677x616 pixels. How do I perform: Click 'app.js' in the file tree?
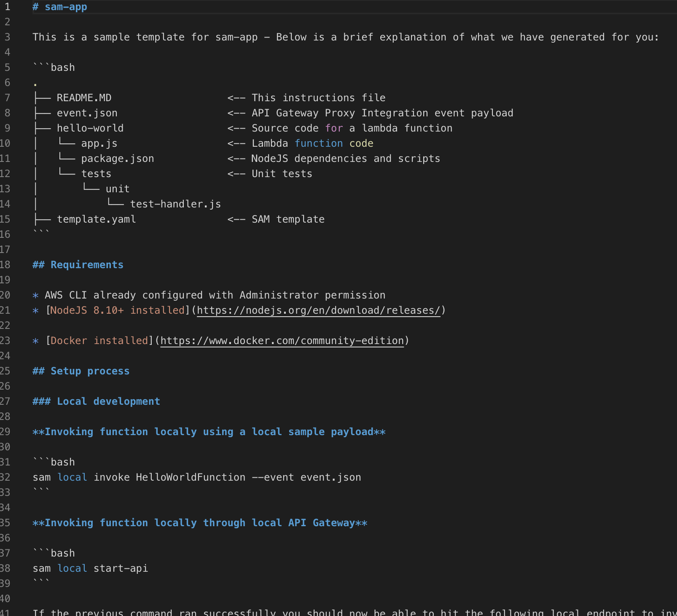coord(99,143)
